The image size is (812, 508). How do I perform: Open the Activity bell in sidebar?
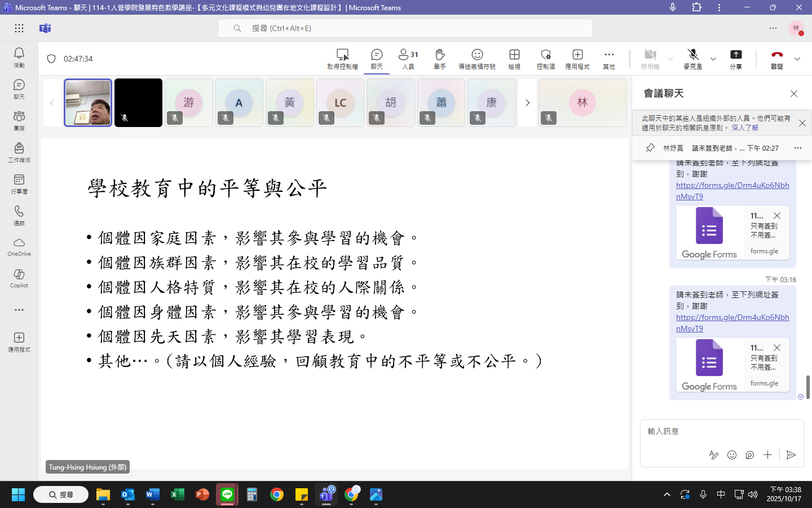coord(19,57)
